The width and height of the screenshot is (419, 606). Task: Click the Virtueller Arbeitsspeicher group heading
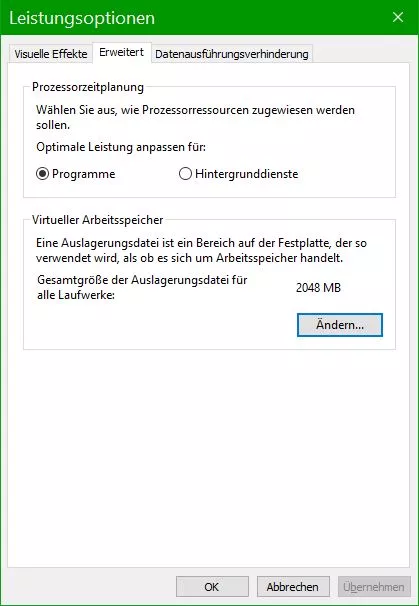[97, 220]
